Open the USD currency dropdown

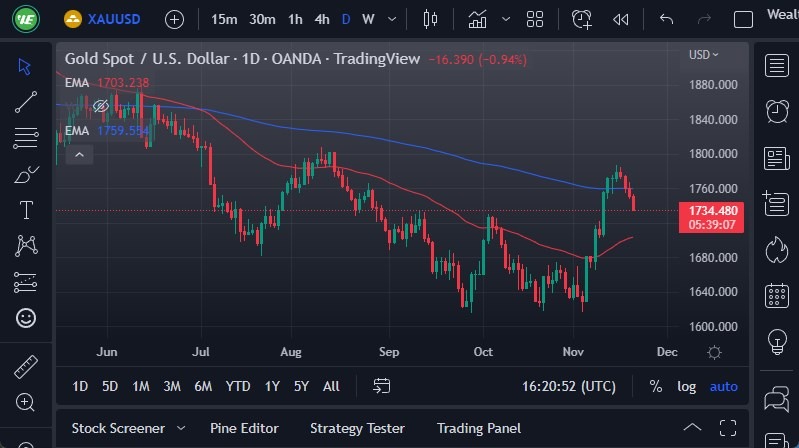[x=703, y=55]
